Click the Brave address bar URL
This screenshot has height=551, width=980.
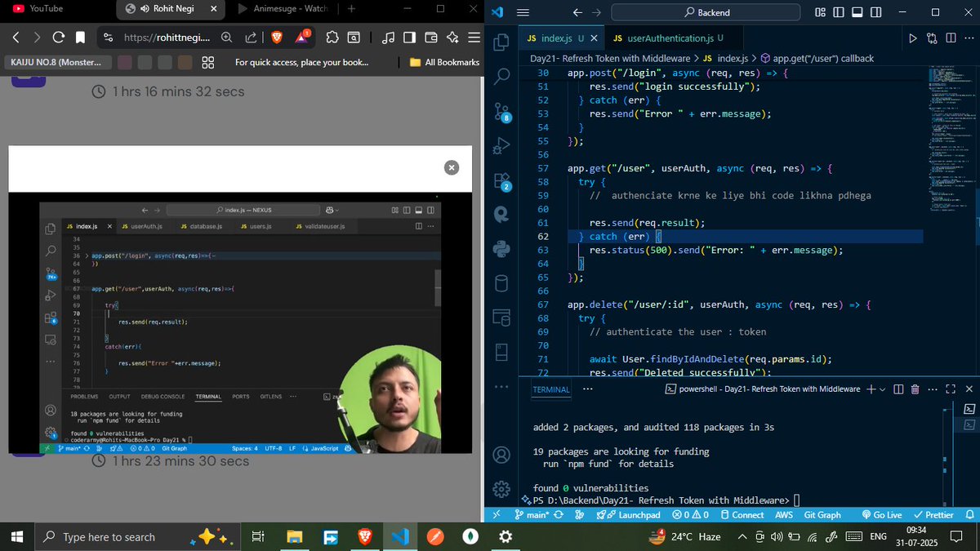[x=167, y=38]
